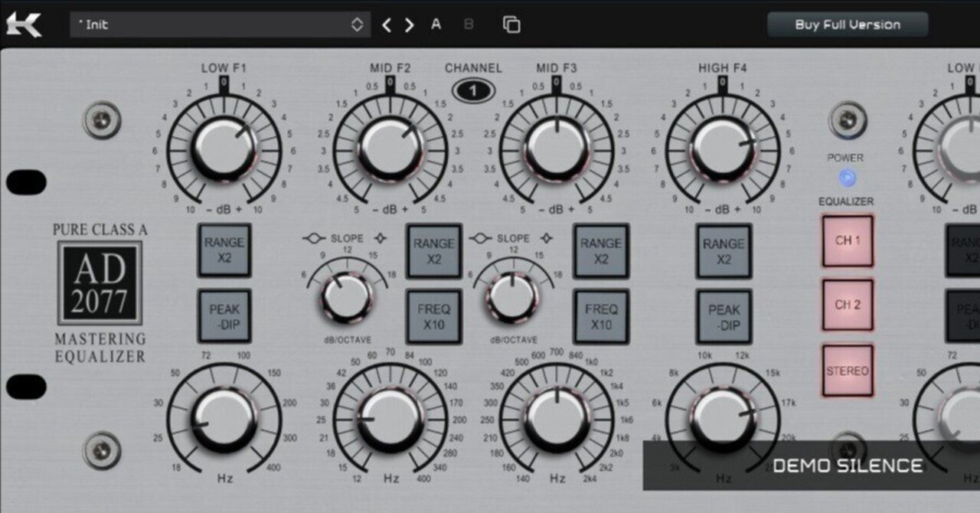Click the HIGH F4 frequency Hz knob

pos(724,420)
